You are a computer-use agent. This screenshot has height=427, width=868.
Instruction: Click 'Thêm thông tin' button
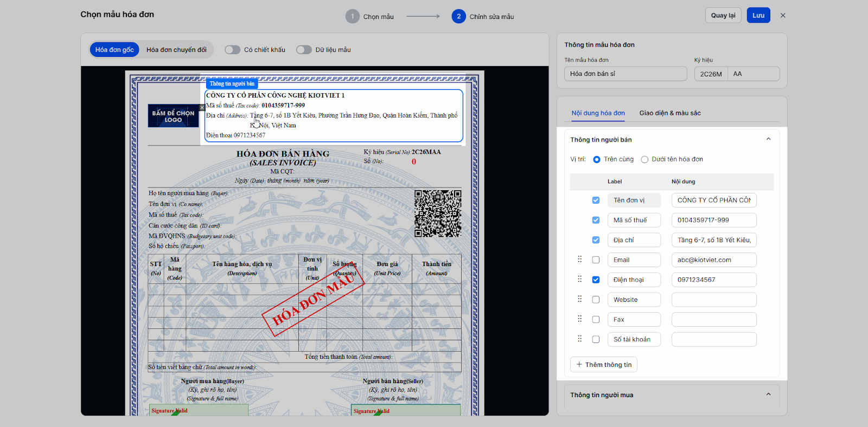pos(604,365)
